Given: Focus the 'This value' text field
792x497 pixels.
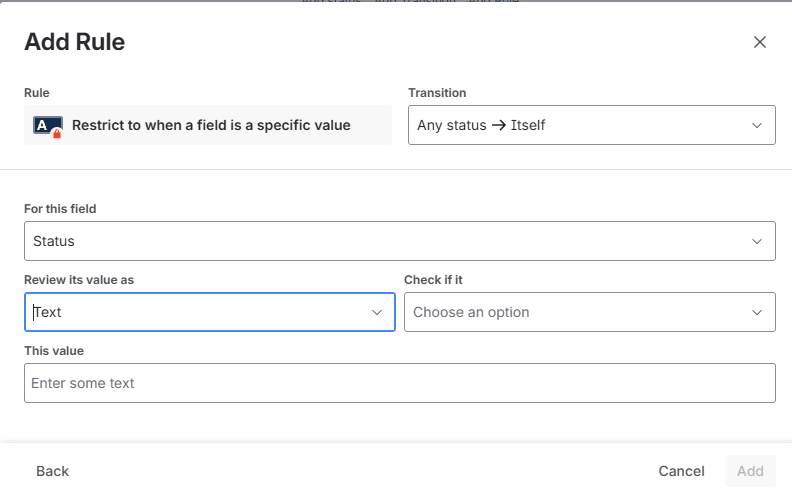Looking at the screenshot, I should (x=400, y=383).
